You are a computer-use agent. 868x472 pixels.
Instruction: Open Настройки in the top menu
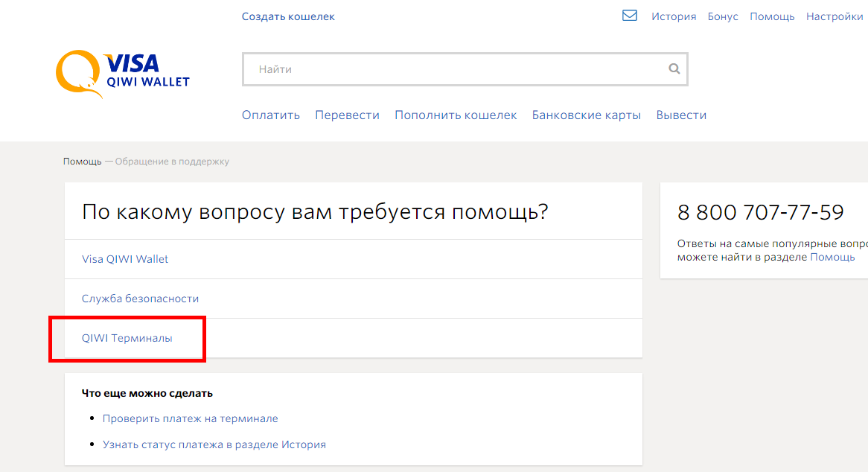tap(835, 16)
